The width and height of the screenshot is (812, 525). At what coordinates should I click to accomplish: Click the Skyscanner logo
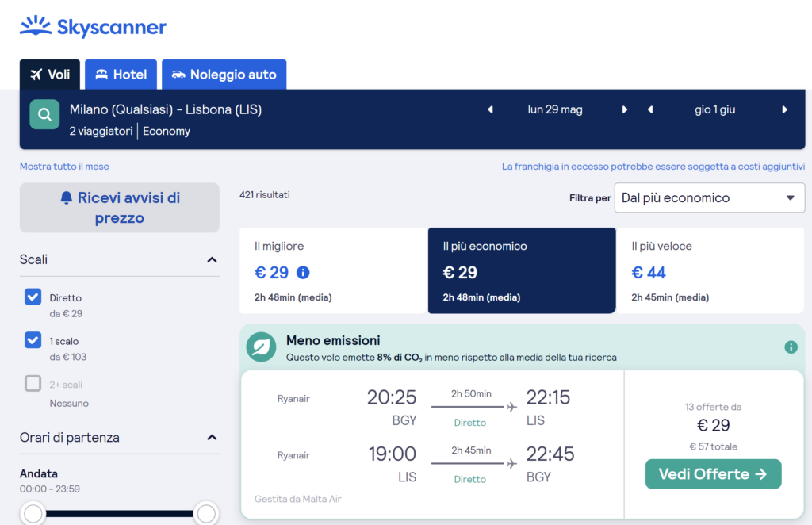click(93, 27)
